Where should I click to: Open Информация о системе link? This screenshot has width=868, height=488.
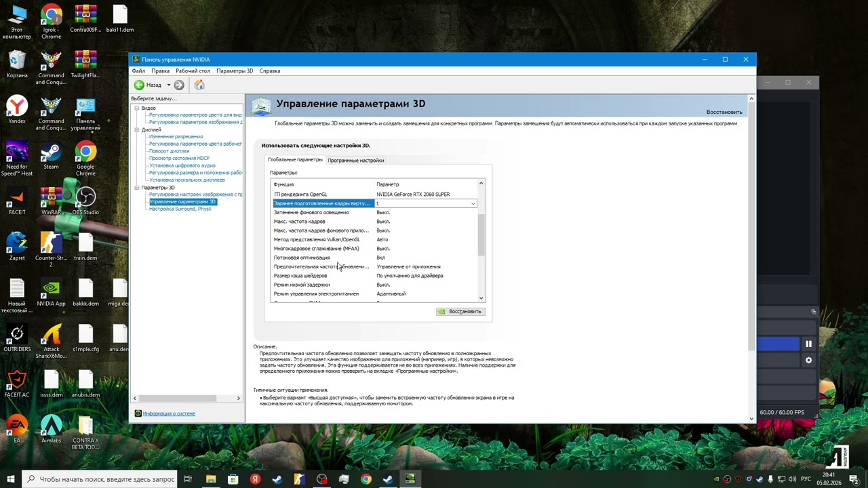coord(169,413)
